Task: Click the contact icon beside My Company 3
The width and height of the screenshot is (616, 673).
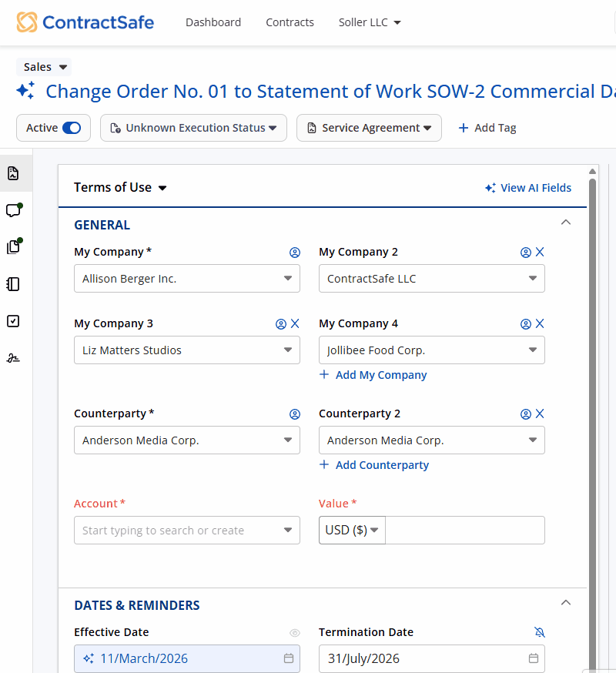Action: point(281,323)
